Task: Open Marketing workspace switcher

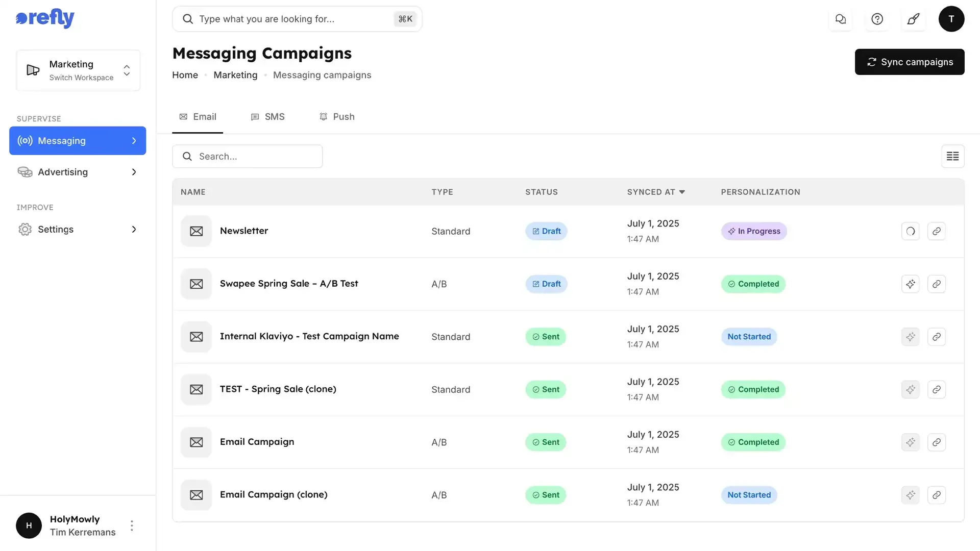Action: coord(78,70)
